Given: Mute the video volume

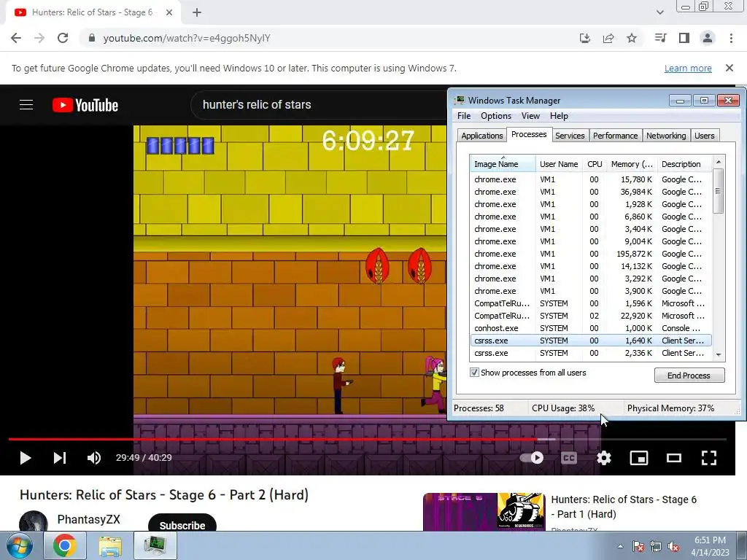Looking at the screenshot, I should click(x=94, y=458).
